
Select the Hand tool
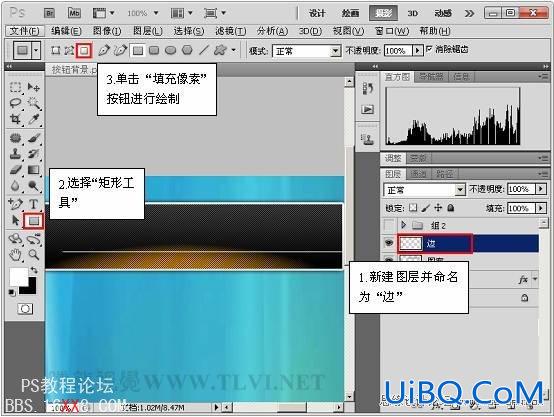click(15, 255)
